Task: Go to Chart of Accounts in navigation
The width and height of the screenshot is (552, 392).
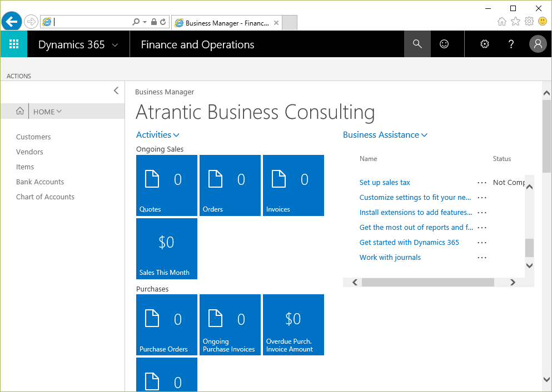Action: pyautogui.click(x=45, y=197)
